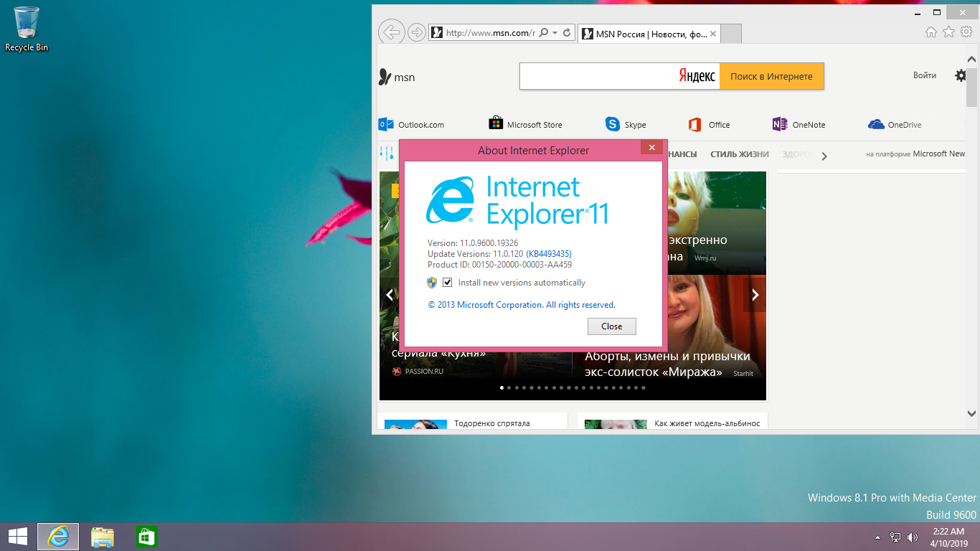Screen dimensions: 980x551
Task: Click the page scrollbar down arrow
Action: [x=972, y=413]
